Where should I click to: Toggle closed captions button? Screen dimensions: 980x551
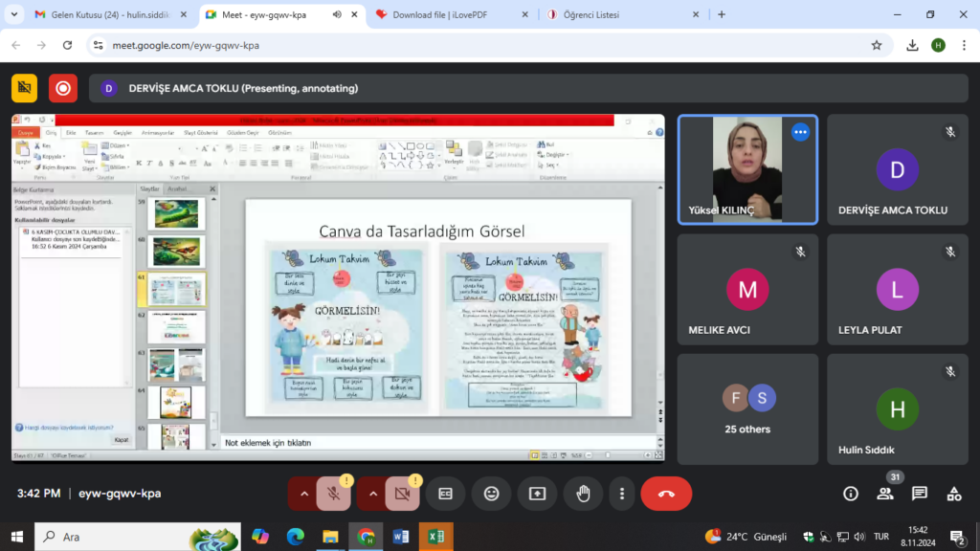[x=445, y=494]
